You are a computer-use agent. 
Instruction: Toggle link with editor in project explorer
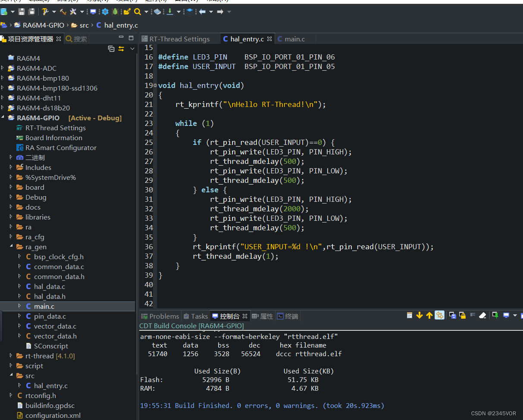pyautogui.click(x=121, y=49)
